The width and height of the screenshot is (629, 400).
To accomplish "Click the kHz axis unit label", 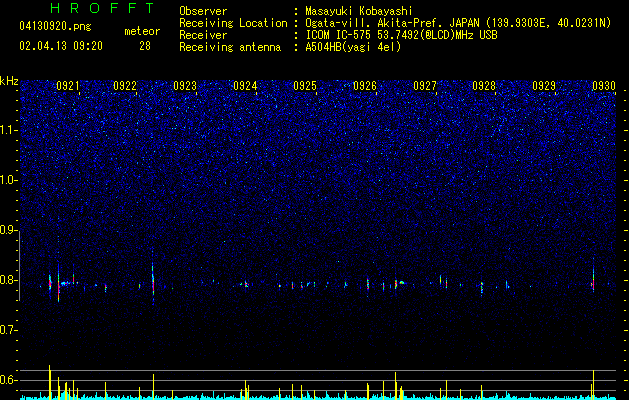I will pos(9,81).
